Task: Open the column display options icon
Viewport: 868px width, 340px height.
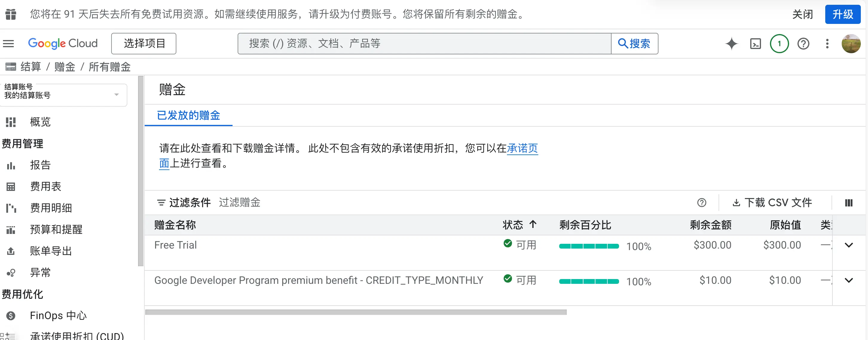Action: coord(849,203)
